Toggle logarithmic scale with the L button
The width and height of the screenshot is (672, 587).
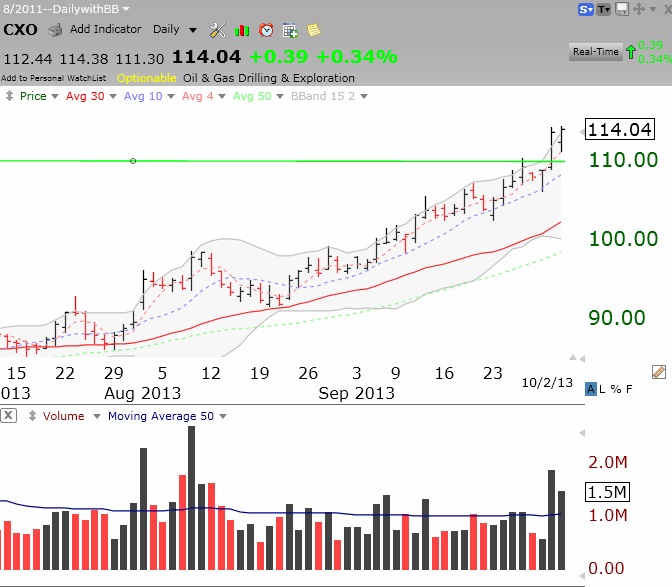(602, 389)
